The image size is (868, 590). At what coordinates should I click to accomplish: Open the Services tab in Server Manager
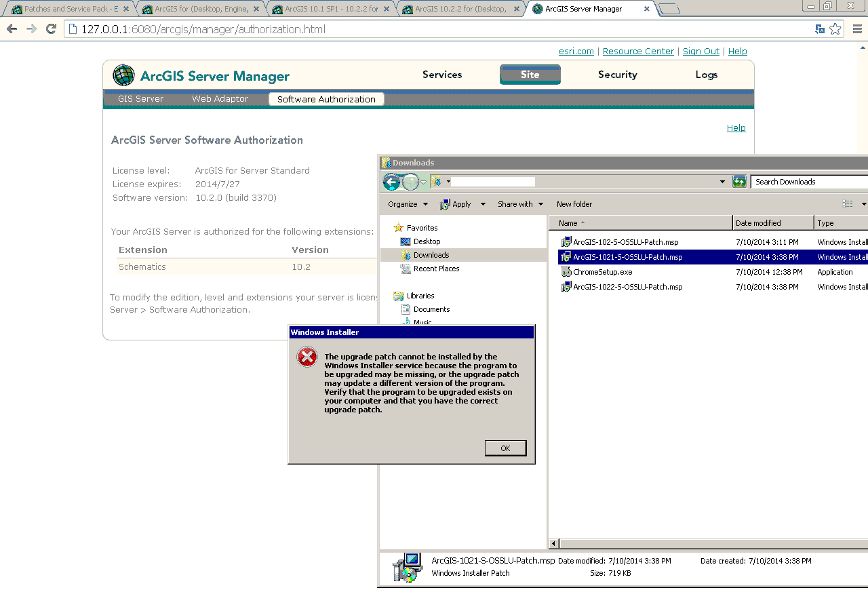(442, 75)
